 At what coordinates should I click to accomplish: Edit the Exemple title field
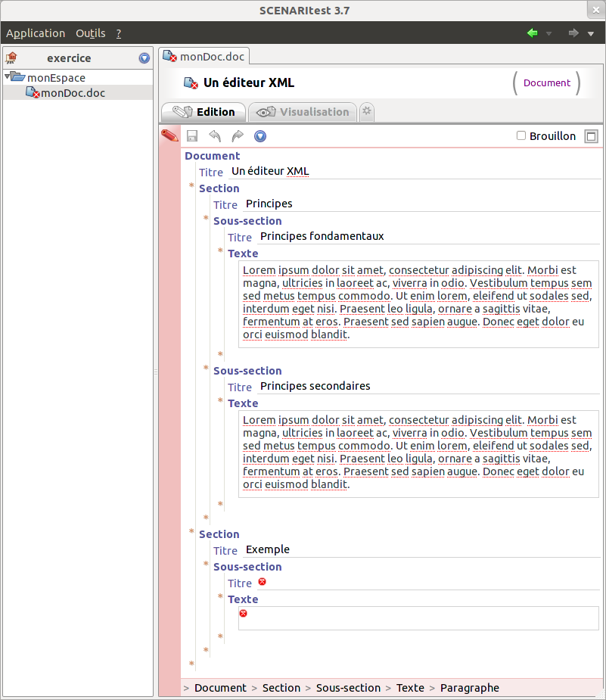tap(422, 550)
